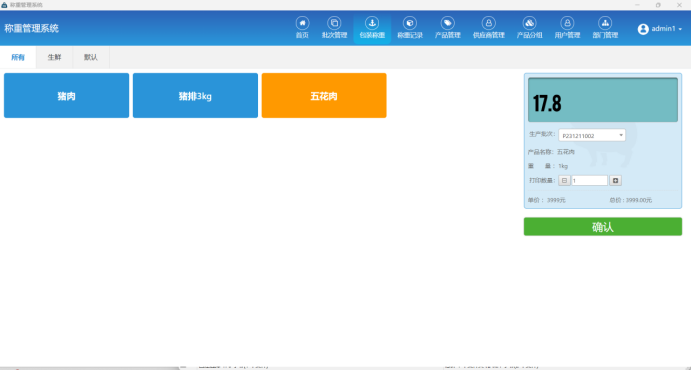The width and height of the screenshot is (692, 371).
Task: Open 产品分组 product grouping
Action: 529,28
